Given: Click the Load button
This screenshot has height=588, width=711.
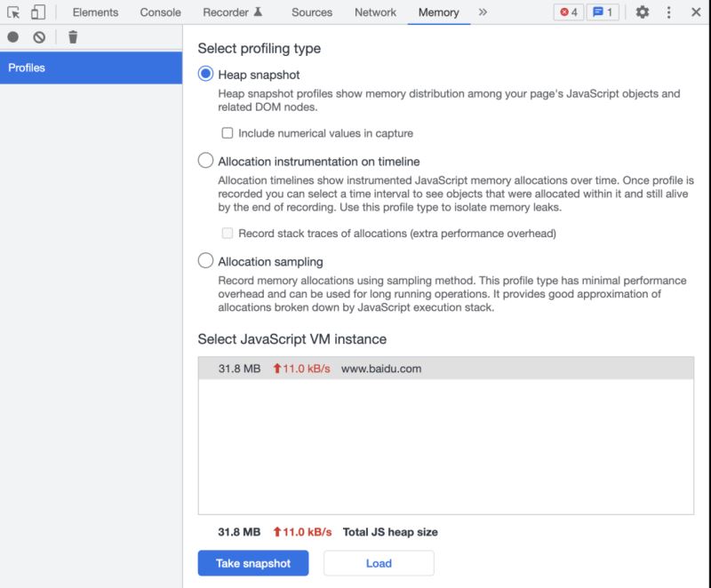Looking at the screenshot, I should tap(379, 563).
